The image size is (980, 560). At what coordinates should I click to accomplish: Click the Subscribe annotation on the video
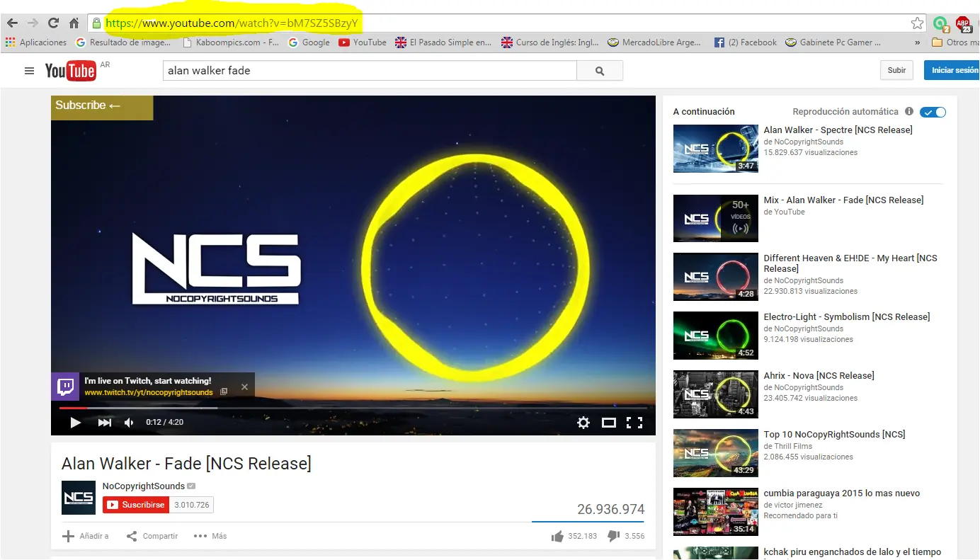point(102,107)
